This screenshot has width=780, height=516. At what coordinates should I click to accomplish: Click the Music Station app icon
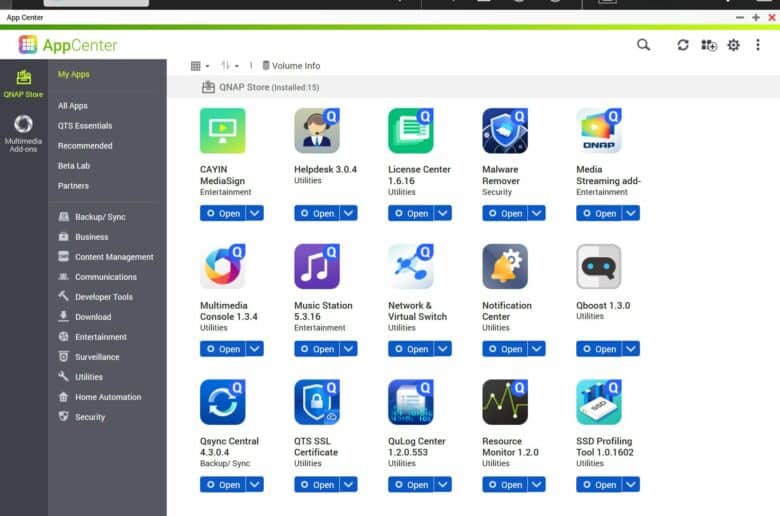point(317,267)
